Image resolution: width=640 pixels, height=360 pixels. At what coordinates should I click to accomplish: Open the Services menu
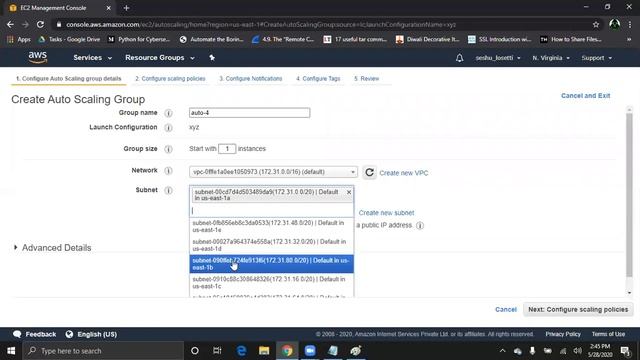[92, 58]
